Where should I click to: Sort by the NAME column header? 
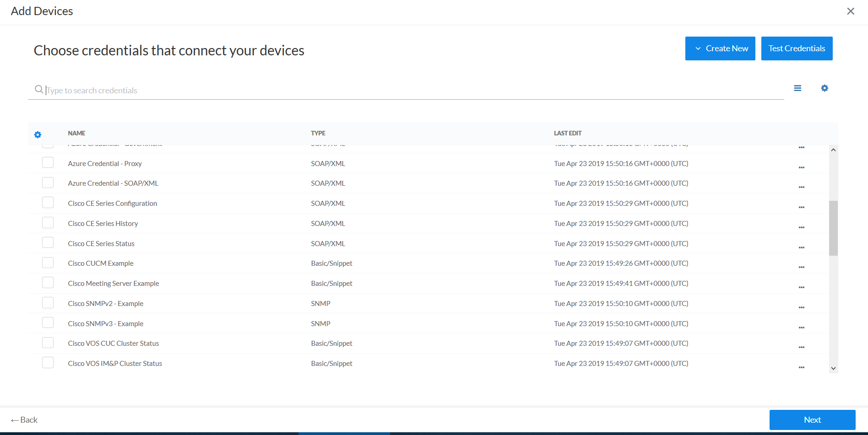(76, 133)
